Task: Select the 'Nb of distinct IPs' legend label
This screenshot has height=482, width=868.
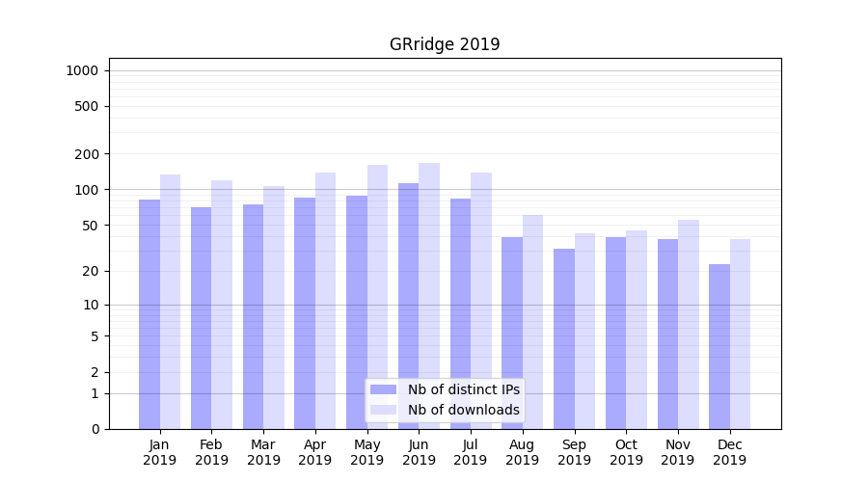Action: point(463,389)
